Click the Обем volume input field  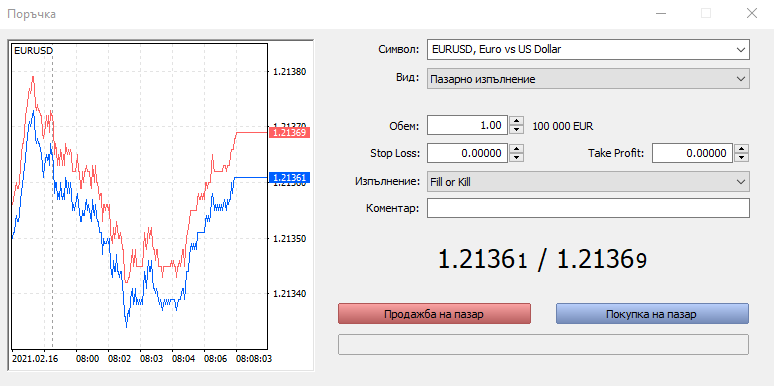467,125
